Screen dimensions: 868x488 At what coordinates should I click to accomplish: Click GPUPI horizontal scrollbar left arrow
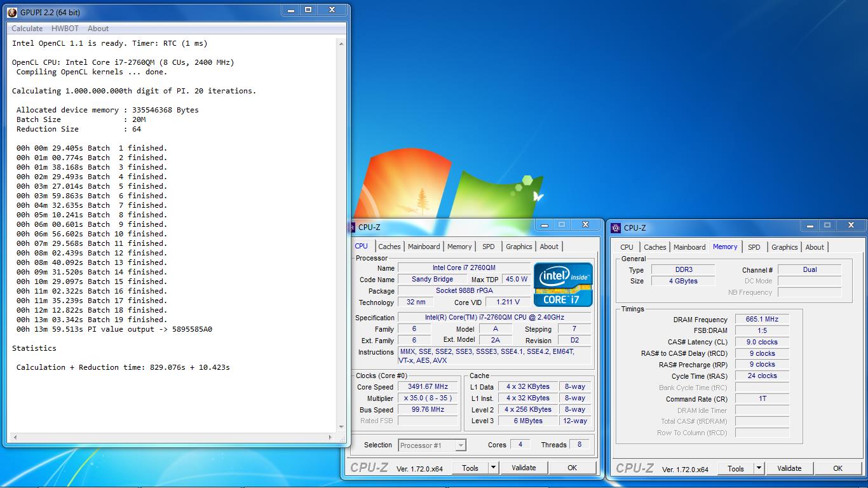pos(15,437)
